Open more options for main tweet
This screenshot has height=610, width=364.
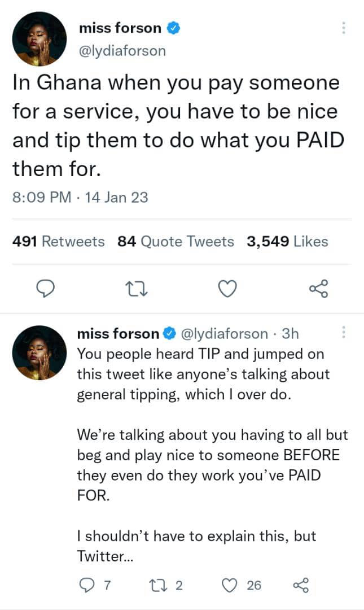pos(343,28)
